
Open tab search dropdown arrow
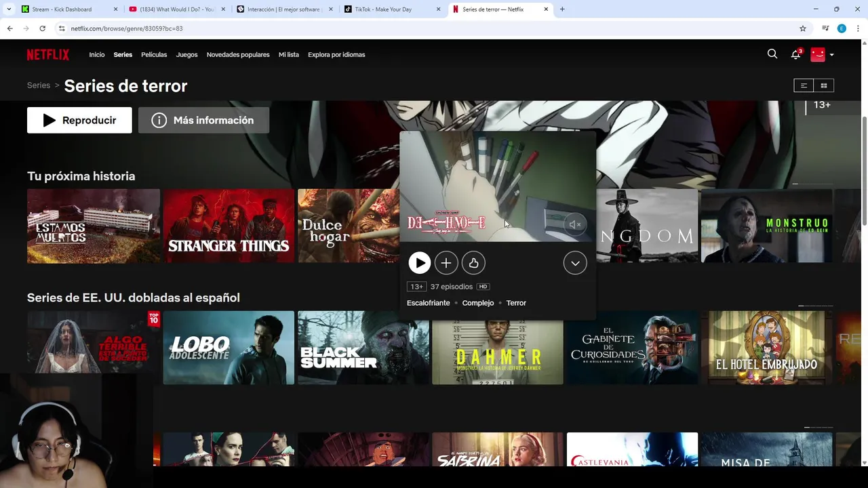[x=8, y=9]
